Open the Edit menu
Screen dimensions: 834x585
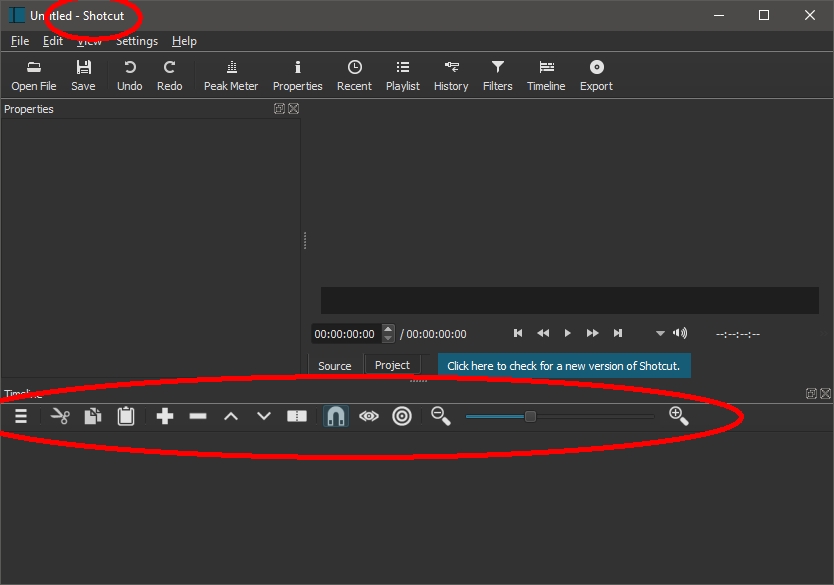point(53,41)
